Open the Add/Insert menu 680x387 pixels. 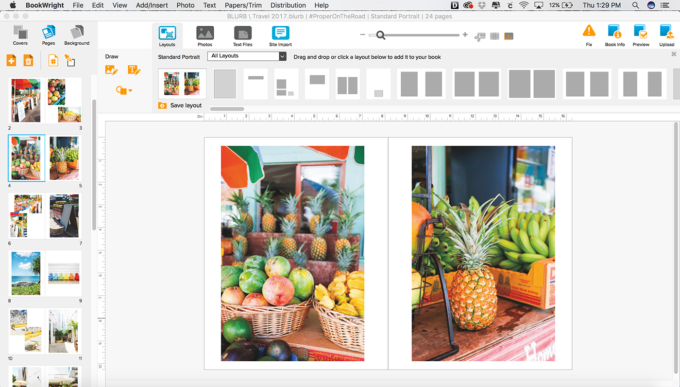[152, 5]
